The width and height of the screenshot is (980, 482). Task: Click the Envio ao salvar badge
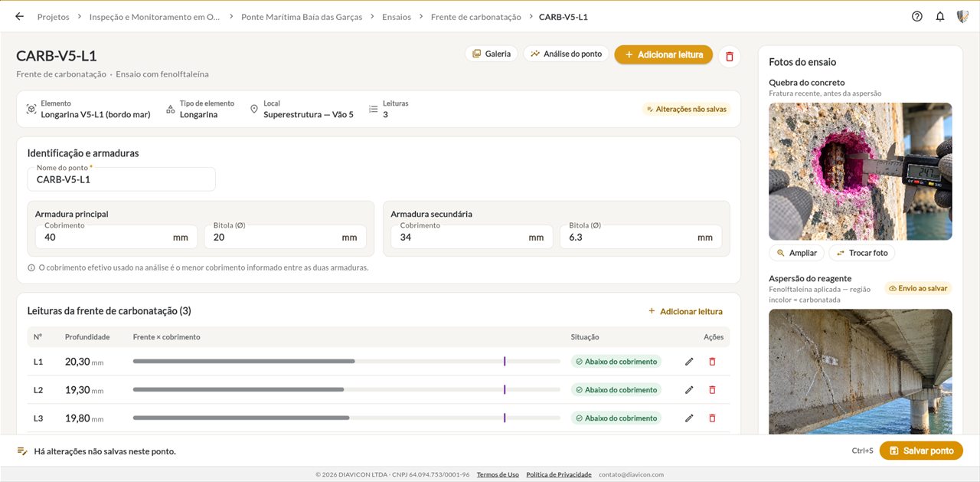[919, 288]
